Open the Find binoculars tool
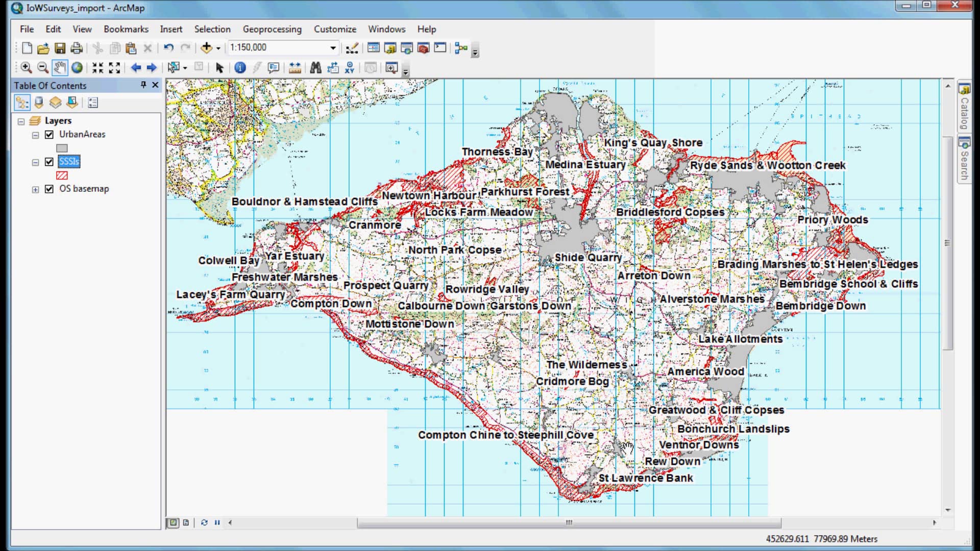The image size is (980, 551). pos(315,67)
